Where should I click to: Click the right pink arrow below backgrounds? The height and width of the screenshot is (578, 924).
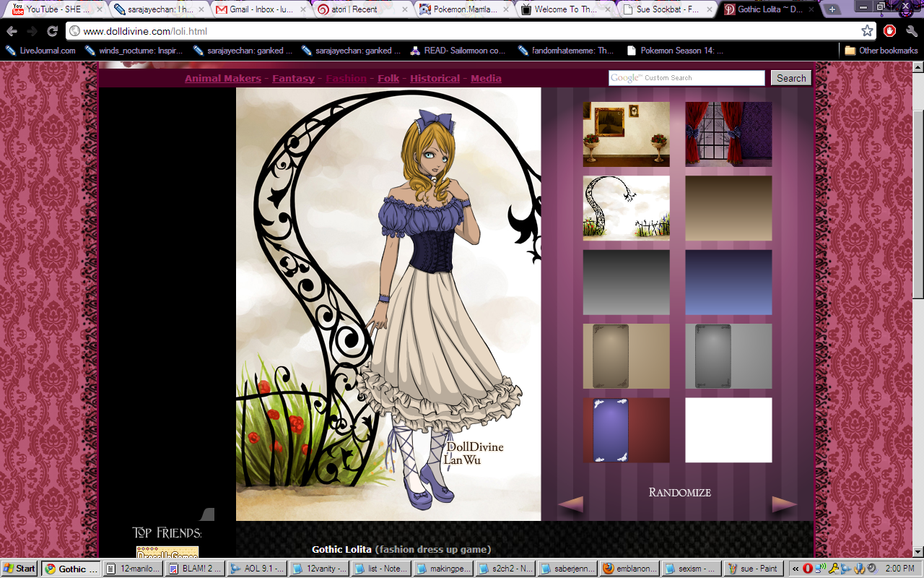(x=784, y=504)
